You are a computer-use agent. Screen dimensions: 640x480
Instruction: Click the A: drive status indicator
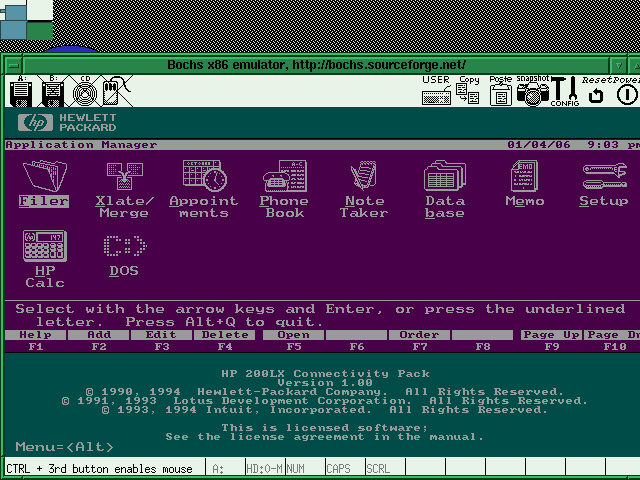225,469
